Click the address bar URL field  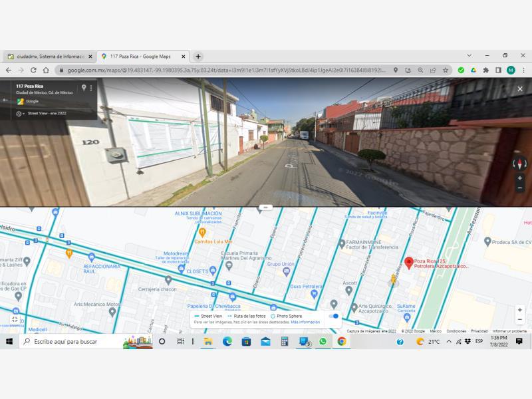click(225, 70)
